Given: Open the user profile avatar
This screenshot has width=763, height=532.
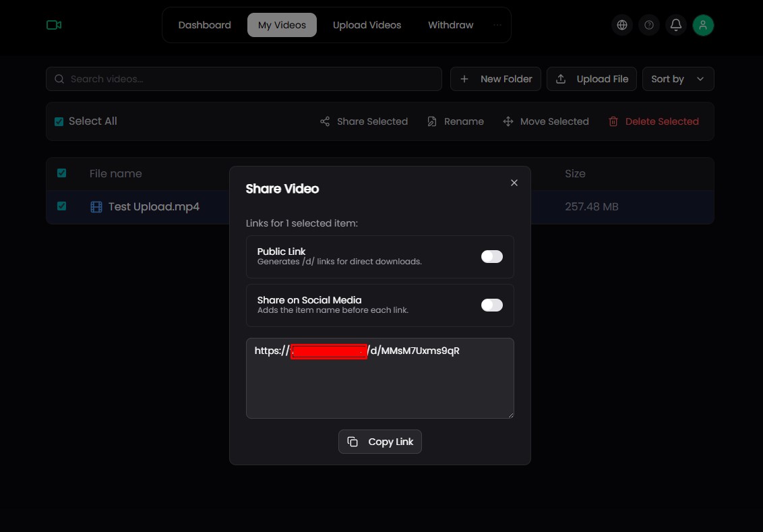Looking at the screenshot, I should coord(703,25).
